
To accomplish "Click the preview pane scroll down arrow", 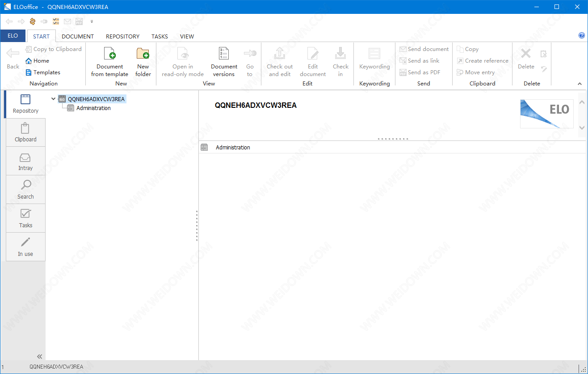I will (582, 128).
